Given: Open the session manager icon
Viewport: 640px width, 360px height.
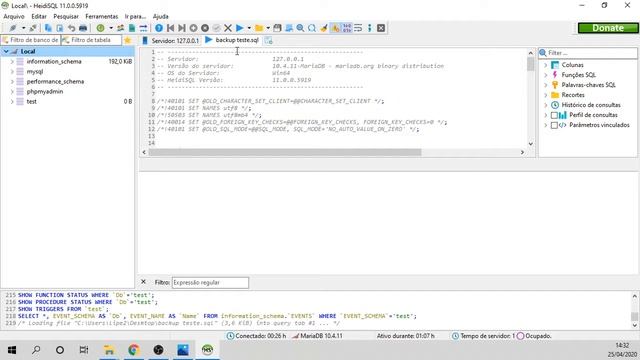Looking at the screenshot, I should (x=13, y=28).
